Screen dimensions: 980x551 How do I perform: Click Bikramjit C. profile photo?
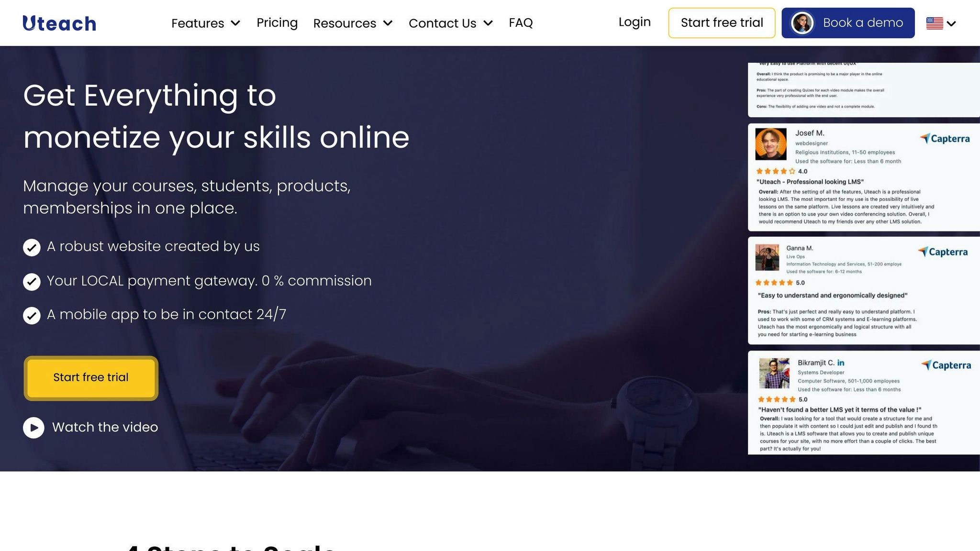click(774, 374)
